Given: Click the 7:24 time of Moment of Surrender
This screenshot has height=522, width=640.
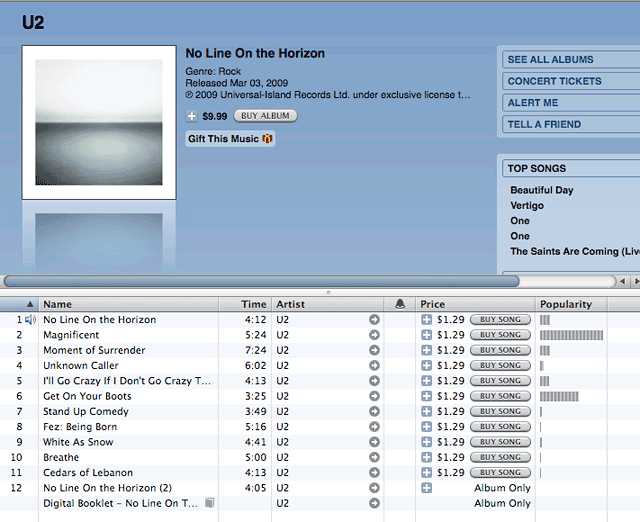Looking at the screenshot, I should coord(256,350).
